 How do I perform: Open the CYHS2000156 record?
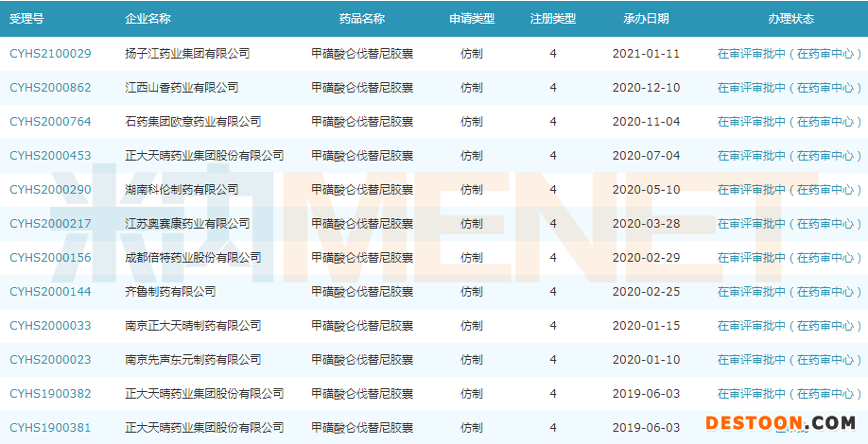click(x=50, y=258)
